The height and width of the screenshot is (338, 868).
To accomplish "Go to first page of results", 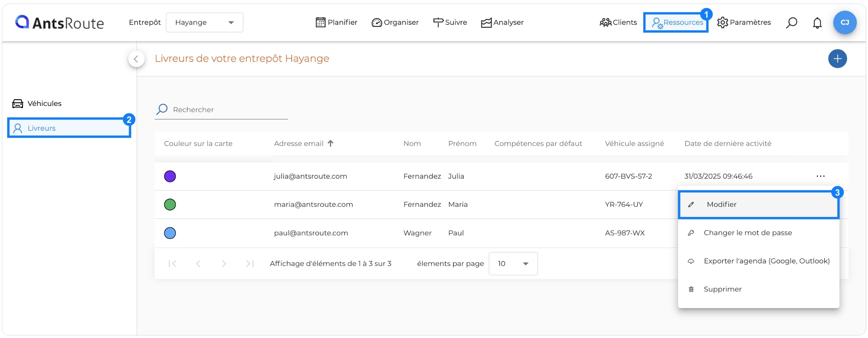I will click(x=172, y=264).
